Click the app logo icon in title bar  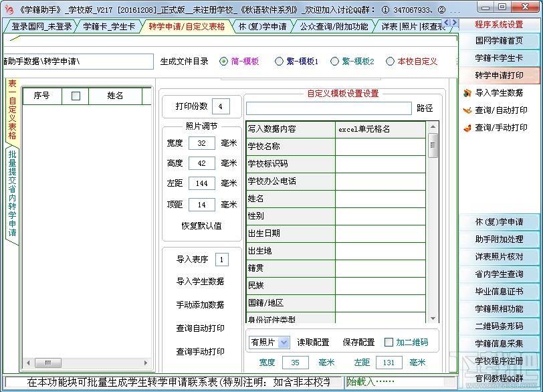[x=9, y=9]
